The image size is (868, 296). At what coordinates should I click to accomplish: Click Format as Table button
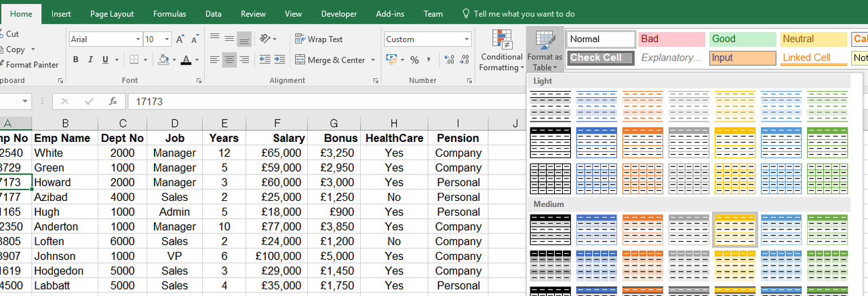(x=545, y=50)
